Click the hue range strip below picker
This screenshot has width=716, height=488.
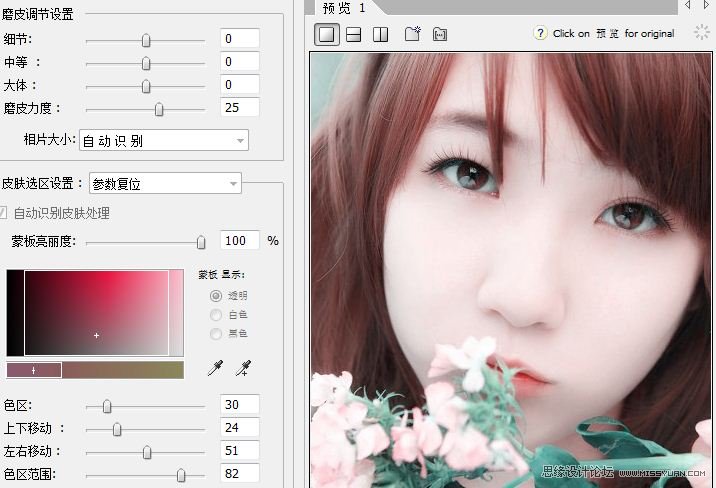click(x=95, y=370)
